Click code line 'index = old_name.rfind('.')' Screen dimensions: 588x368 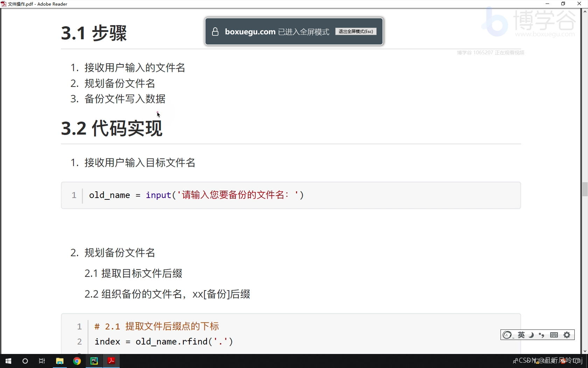(164, 342)
